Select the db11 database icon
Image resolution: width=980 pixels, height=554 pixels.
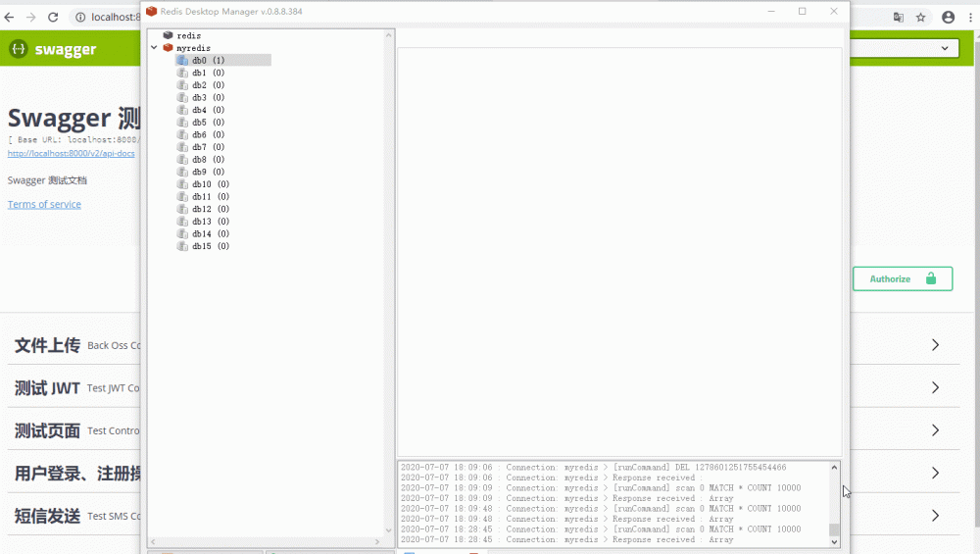[x=182, y=196]
